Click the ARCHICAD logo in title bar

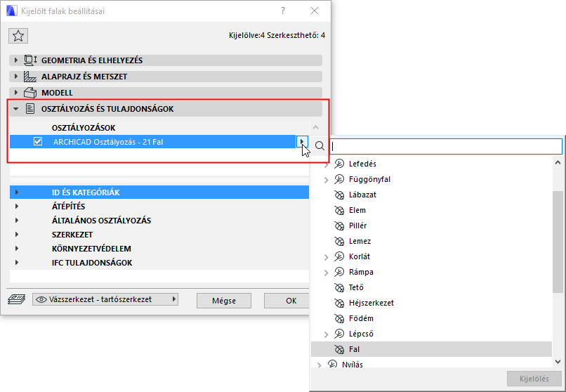coord(11,11)
